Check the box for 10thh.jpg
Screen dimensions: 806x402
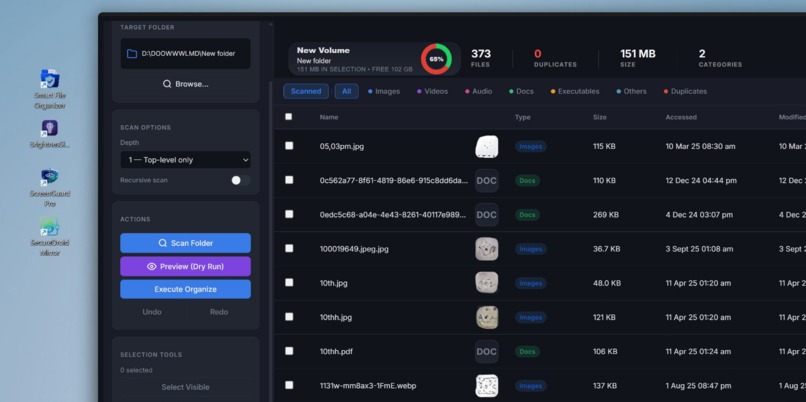289,317
